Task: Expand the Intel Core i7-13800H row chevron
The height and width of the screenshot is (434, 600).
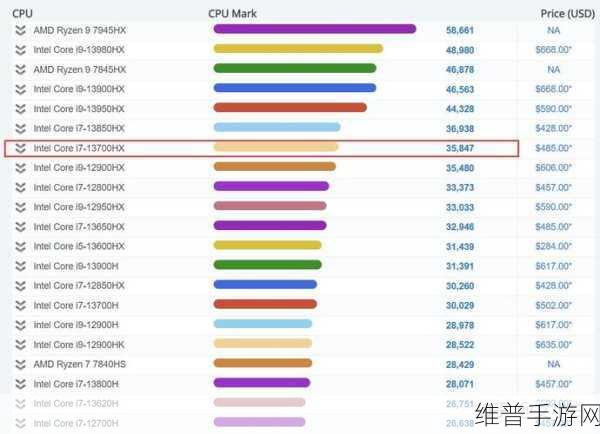Action: (x=21, y=384)
